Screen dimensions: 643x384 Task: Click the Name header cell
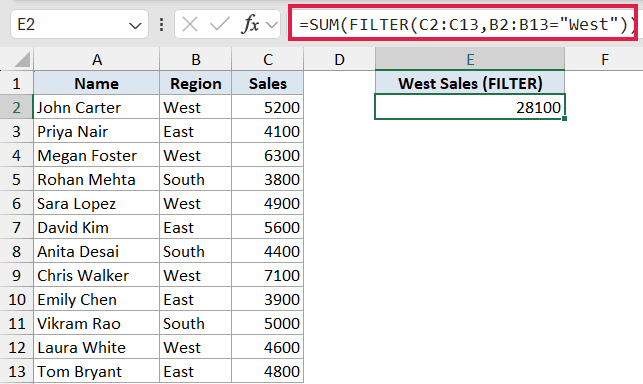tap(96, 83)
